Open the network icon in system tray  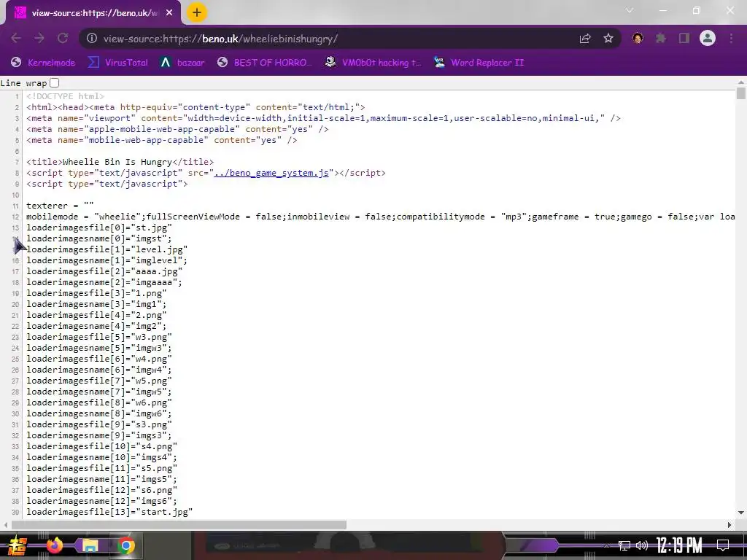coord(624,545)
